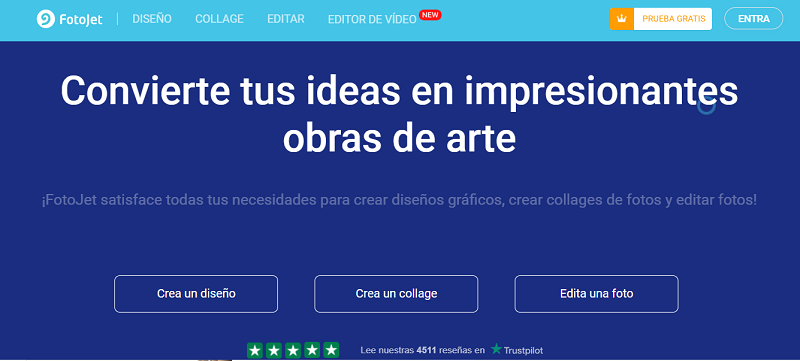800x361 pixels.
Task: Click the ENTRA login button
Action: point(754,19)
